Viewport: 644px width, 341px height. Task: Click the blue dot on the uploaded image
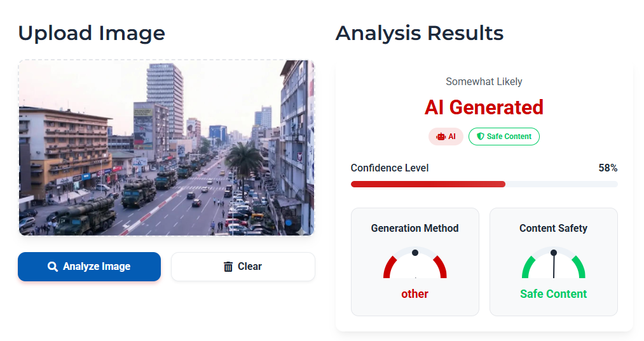288,223
